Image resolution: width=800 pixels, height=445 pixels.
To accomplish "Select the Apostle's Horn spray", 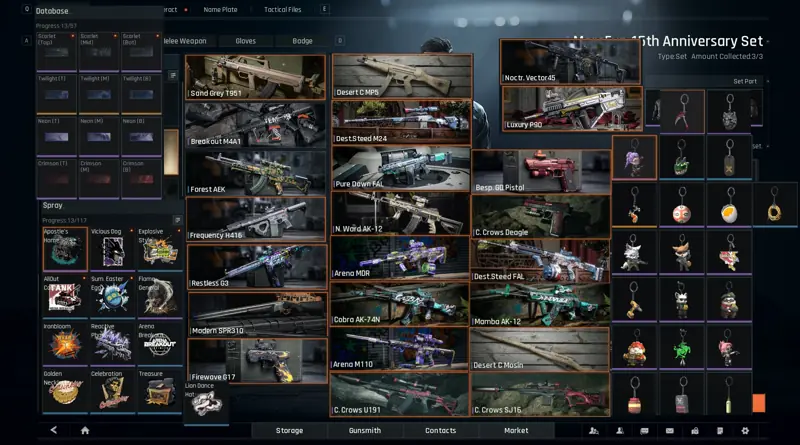I will point(65,249).
